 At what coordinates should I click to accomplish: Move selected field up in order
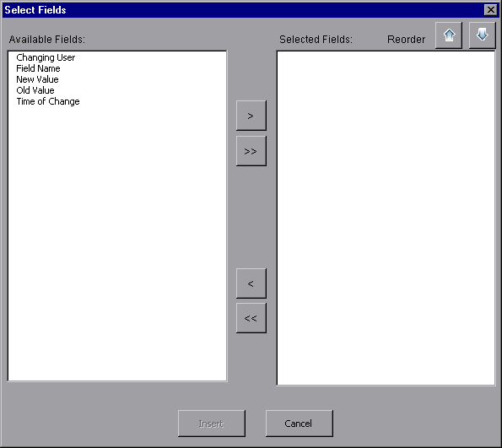tap(449, 35)
